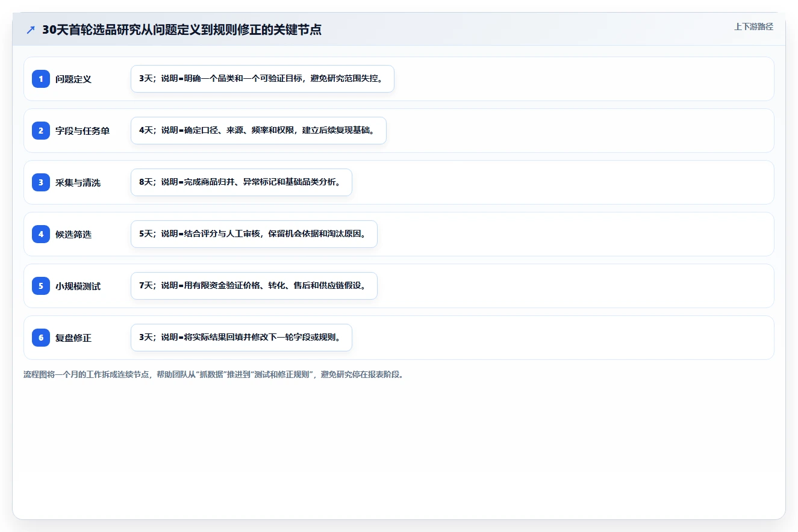
Task: Open the description box starting 5天；说明=结合评分
Action: pos(254,234)
